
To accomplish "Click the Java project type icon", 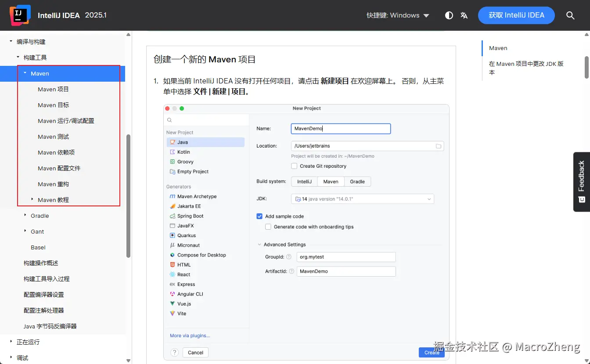I will pyautogui.click(x=173, y=142).
